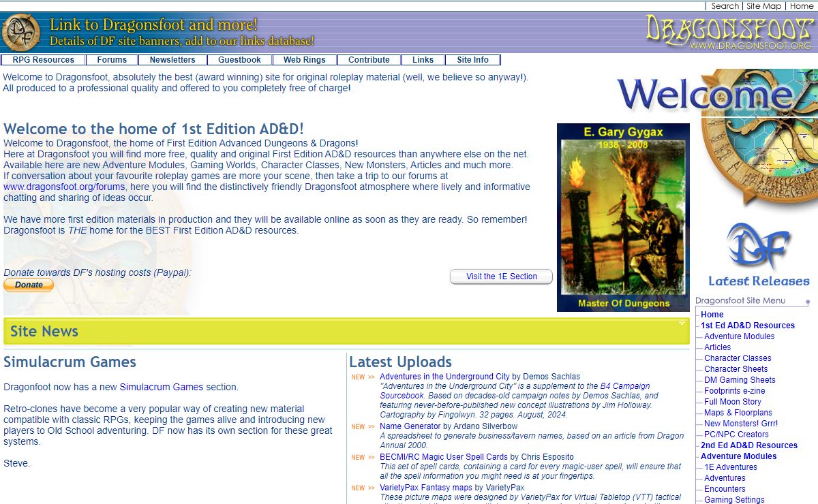Click the NEW marker beside BECMI/RC Spell Cards
This screenshot has height=504, width=818.
coord(363,457)
